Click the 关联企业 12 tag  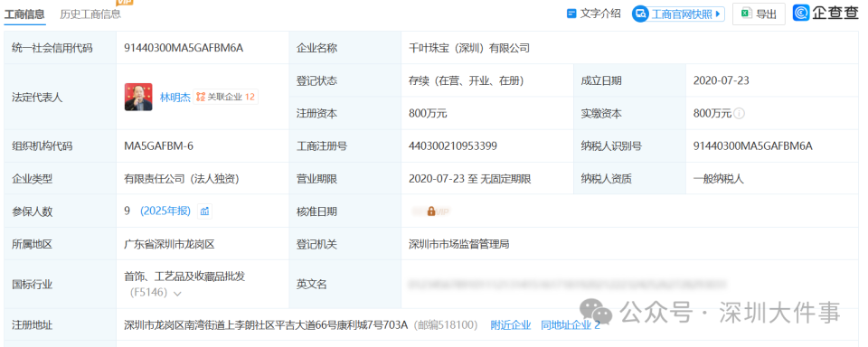226,97
